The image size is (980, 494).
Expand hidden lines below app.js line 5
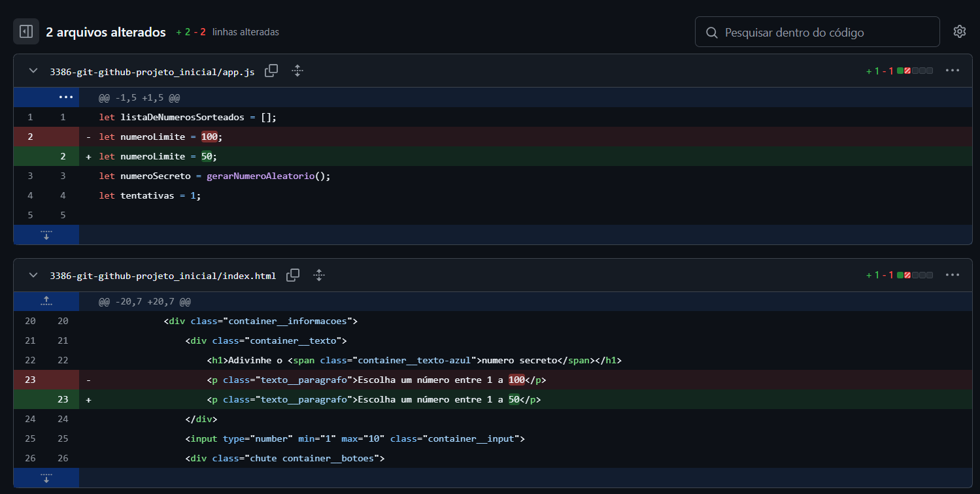click(x=46, y=235)
